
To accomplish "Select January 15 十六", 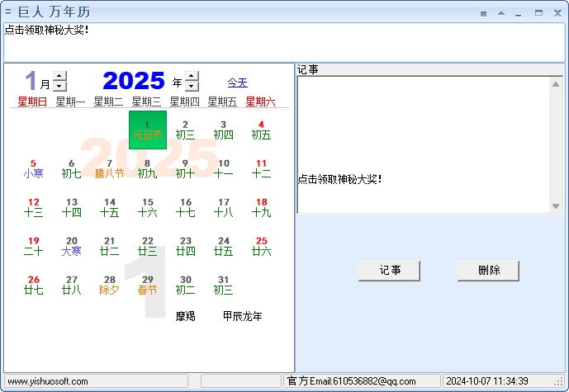I will (148, 207).
